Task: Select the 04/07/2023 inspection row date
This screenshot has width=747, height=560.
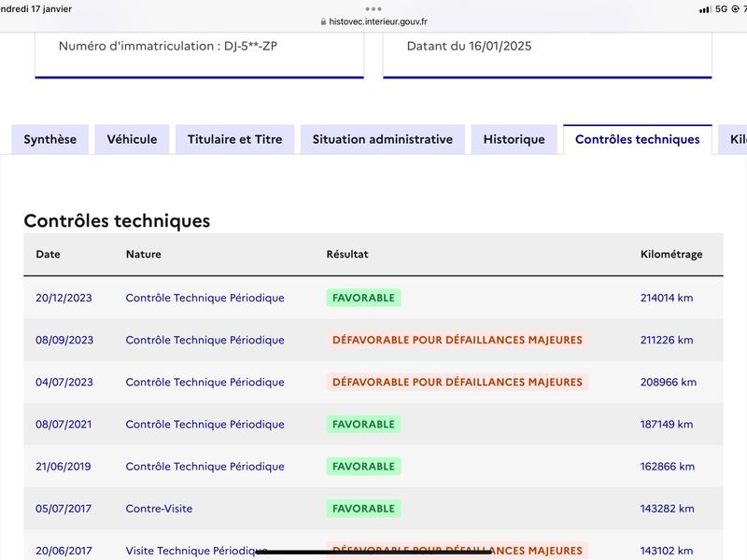Action: [x=64, y=382]
